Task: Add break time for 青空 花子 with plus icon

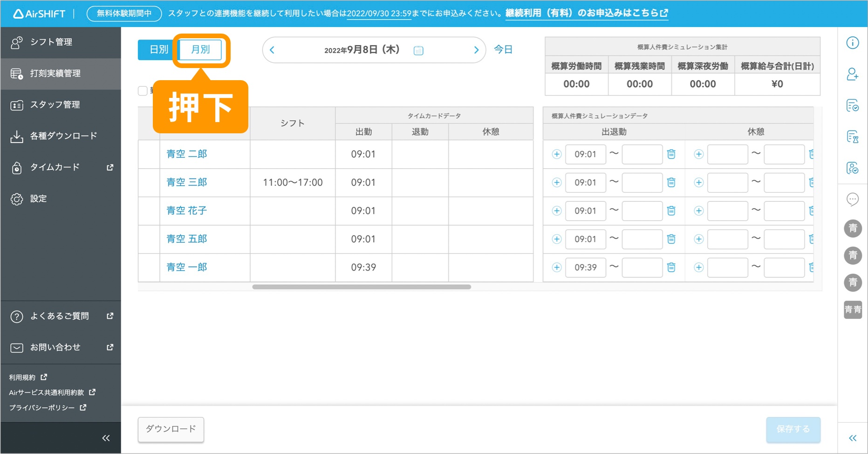Action: tap(698, 211)
